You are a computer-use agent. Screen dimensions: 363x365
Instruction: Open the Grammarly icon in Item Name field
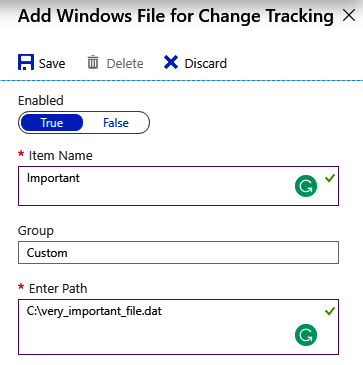point(306,186)
